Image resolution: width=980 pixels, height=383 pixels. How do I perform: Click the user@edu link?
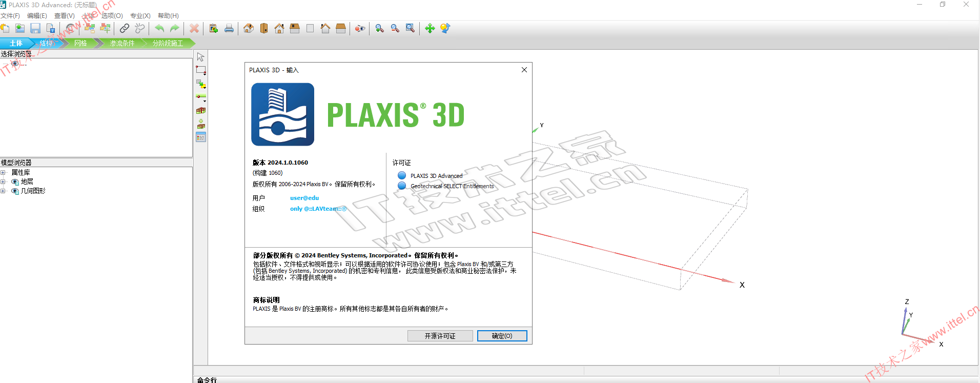(304, 198)
